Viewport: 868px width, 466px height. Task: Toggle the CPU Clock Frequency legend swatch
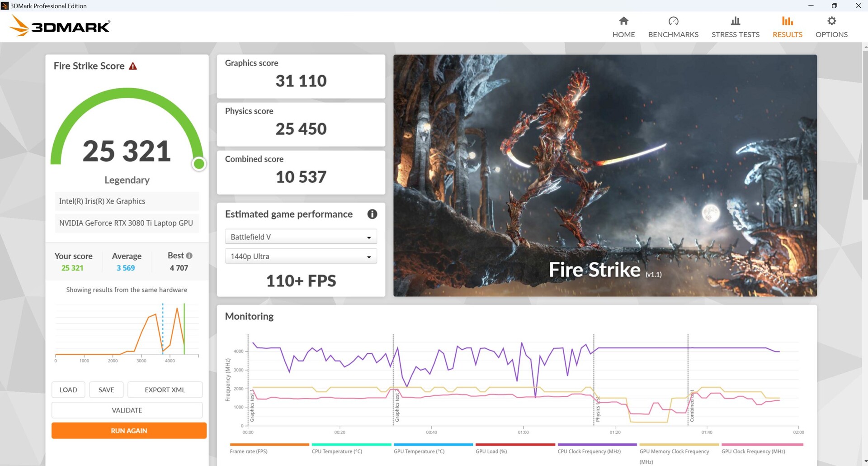597,445
